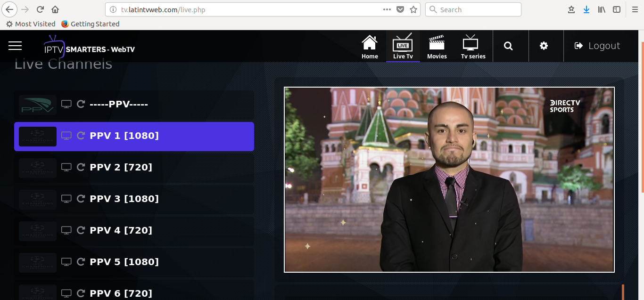
Task: Open the Tv series tab
Action: click(473, 47)
